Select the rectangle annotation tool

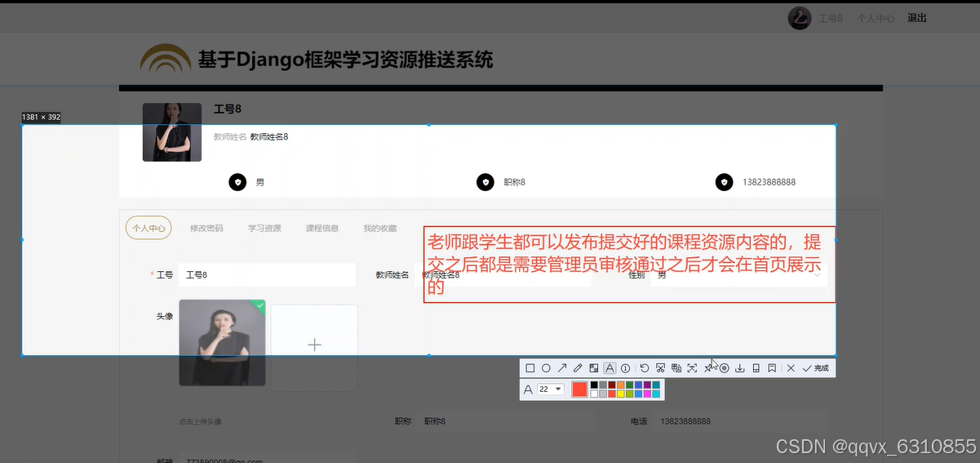tap(530, 368)
